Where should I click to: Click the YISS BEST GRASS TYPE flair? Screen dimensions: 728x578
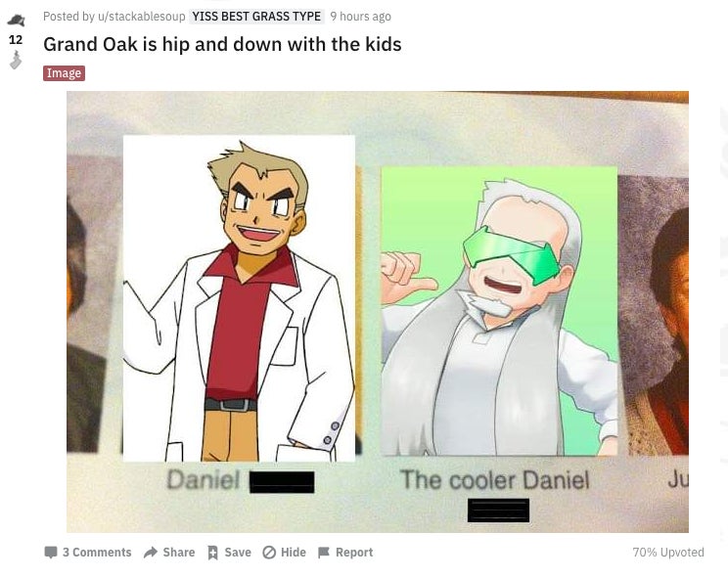click(x=256, y=17)
